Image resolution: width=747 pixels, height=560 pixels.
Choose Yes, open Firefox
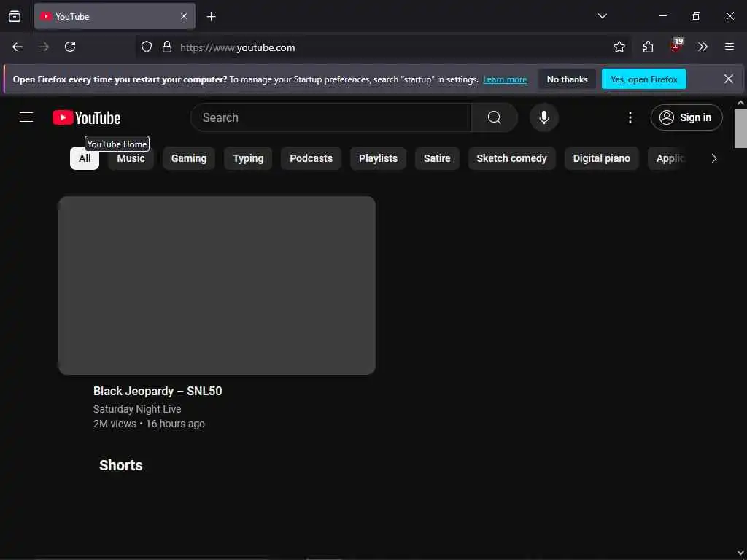pos(643,79)
